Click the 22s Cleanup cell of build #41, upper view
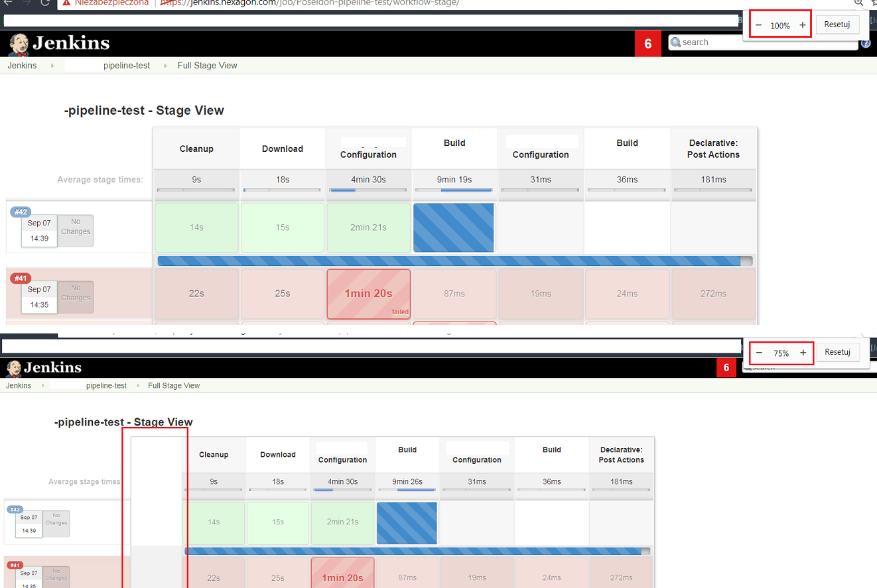 pyautogui.click(x=196, y=293)
